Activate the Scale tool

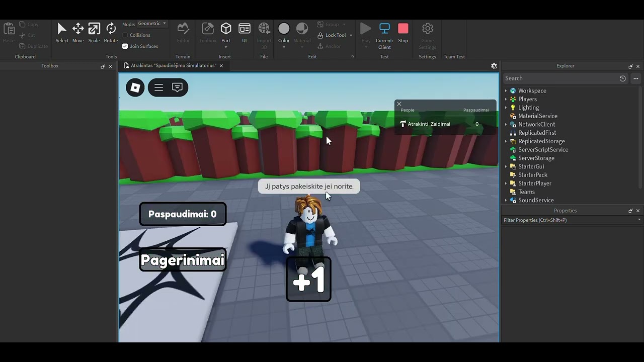tap(94, 32)
